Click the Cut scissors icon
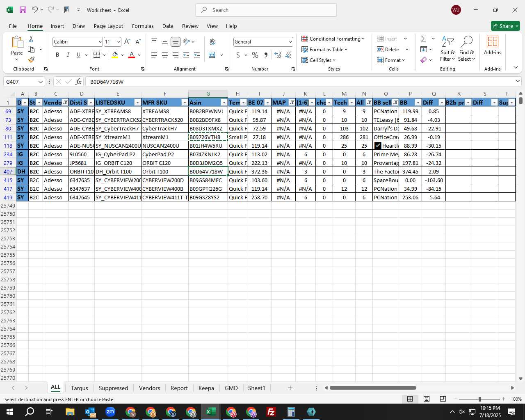 coord(31,39)
